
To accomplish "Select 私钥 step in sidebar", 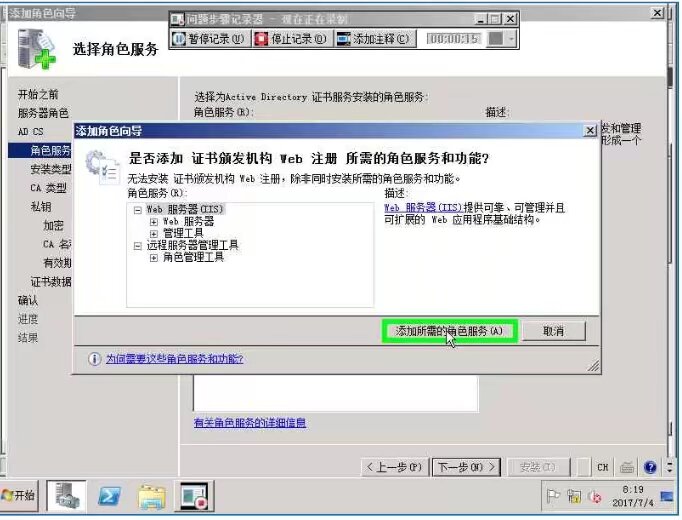I will [x=41, y=207].
